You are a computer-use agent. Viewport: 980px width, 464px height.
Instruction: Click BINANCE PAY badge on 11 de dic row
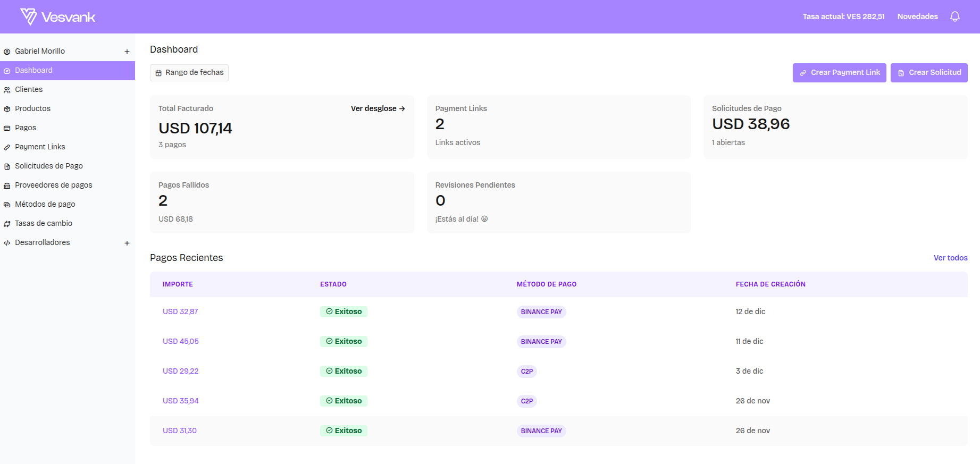(541, 342)
